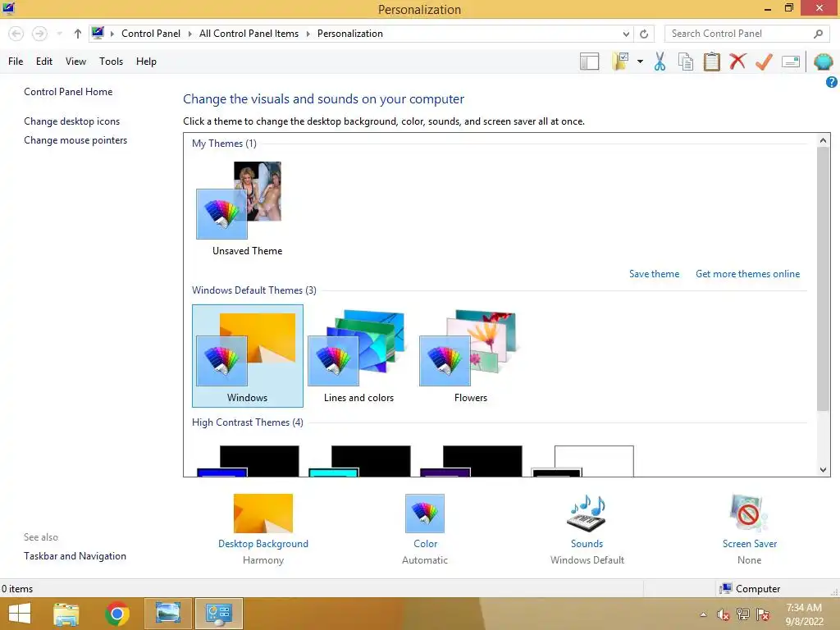
Task: Expand the arrow after Control Panel breadcrumb
Action: pos(189,34)
